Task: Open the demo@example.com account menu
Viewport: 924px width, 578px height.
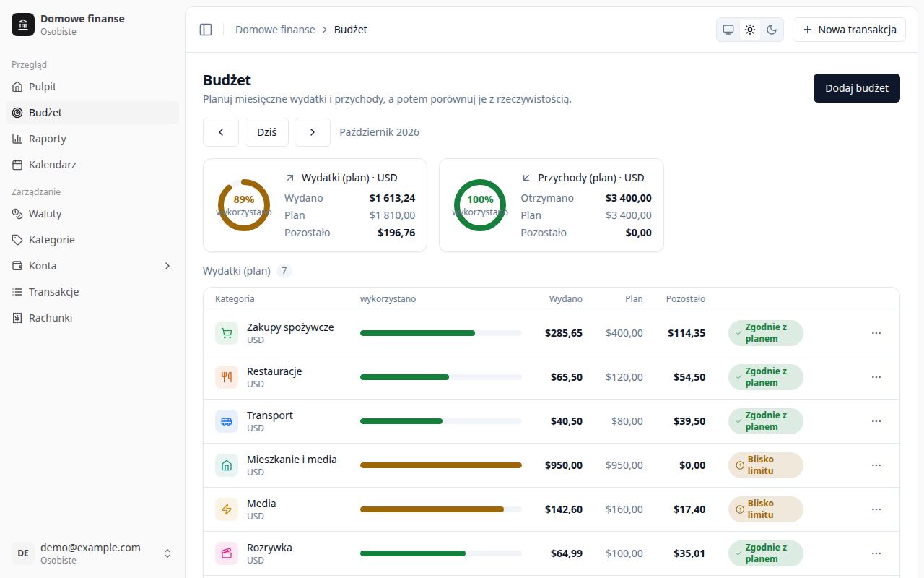Action: [x=92, y=553]
